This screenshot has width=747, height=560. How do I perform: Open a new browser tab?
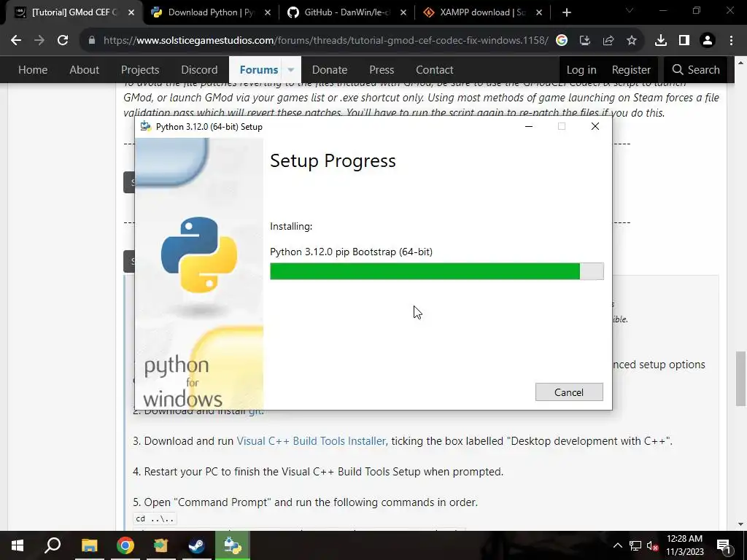566,12
